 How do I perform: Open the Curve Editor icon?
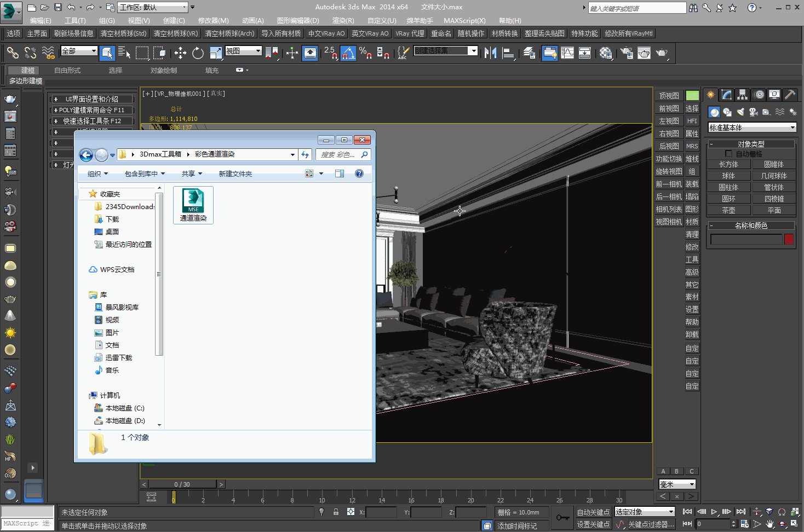[x=567, y=53]
